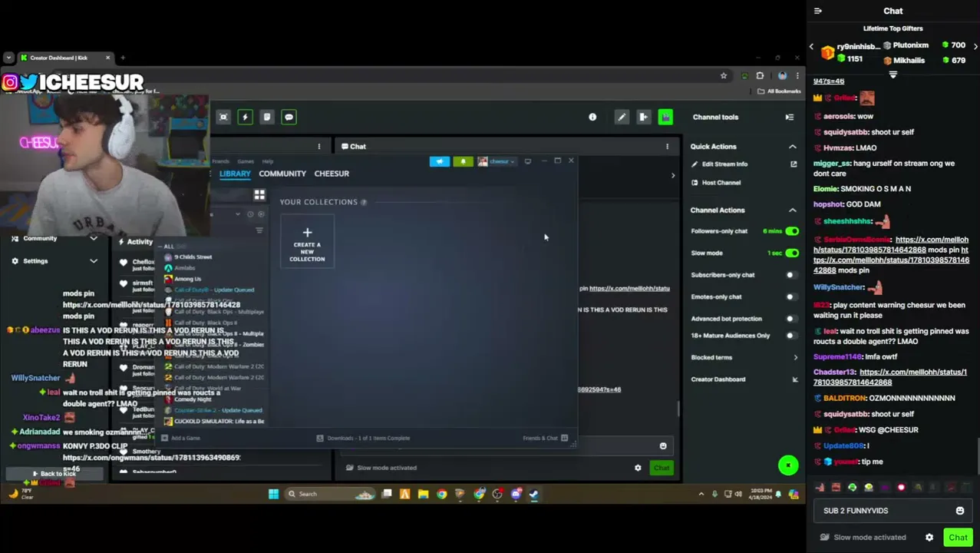
Task: Click Steam announcements megaphone button
Action: point(440,161)
